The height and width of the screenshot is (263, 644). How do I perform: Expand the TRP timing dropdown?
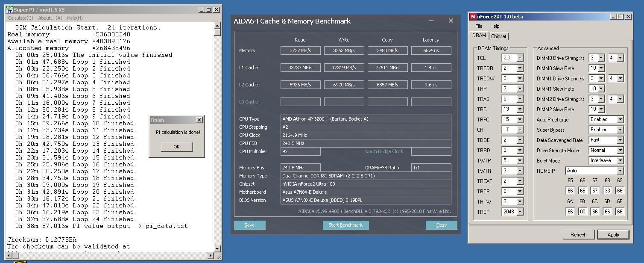(x=520, y=89)
